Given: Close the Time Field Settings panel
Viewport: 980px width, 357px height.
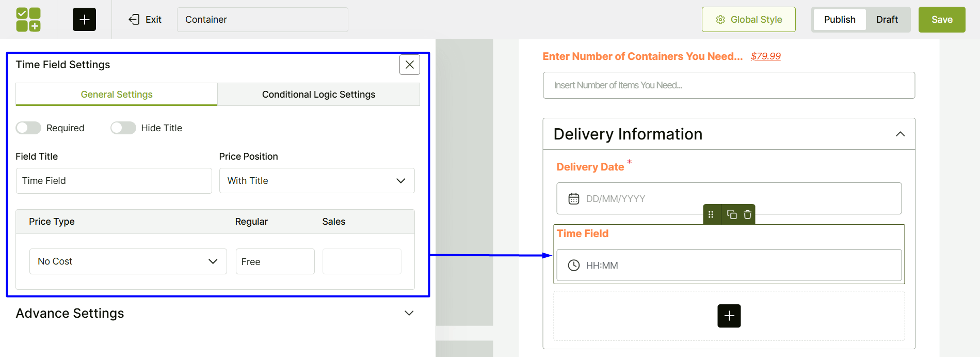Looking at the screenshot, I should (409, 65).
